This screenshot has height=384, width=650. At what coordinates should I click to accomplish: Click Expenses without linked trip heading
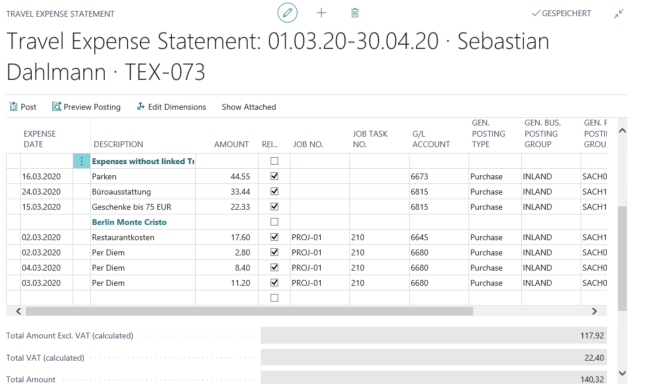143,161
